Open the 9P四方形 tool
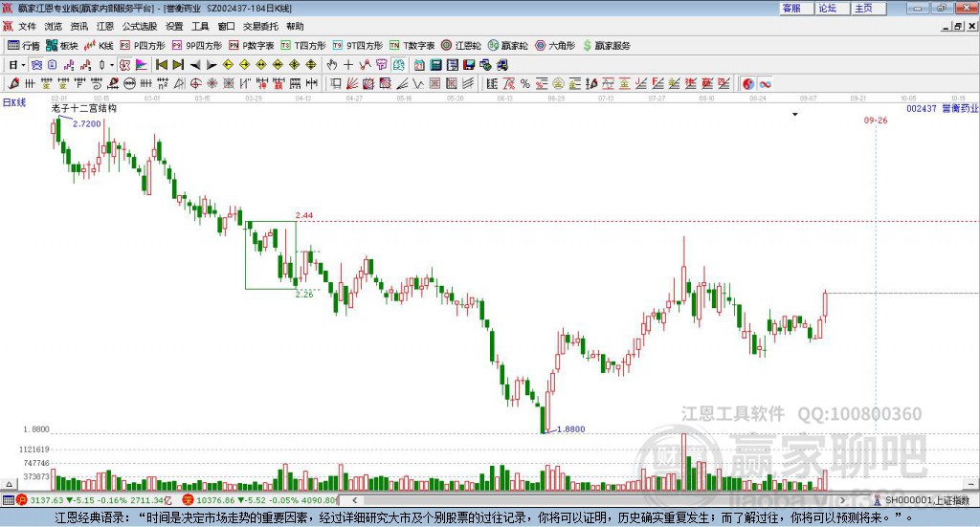This screenshot has height=527, width=980. tap(197, 46)
